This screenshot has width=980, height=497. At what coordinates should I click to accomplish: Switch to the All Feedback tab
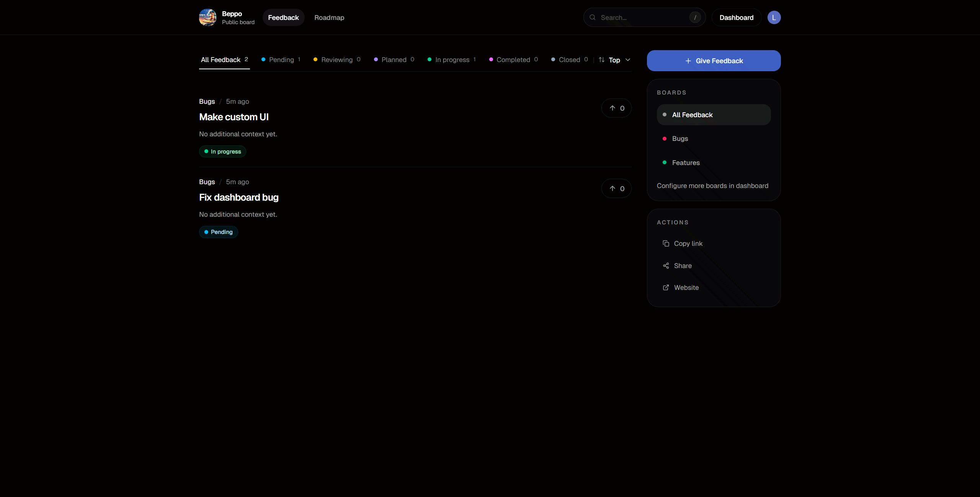[x=221, y=60]
